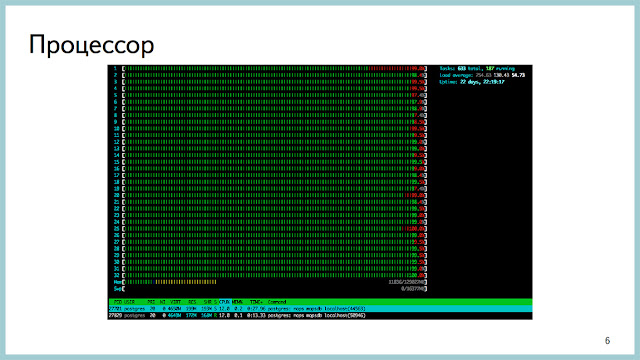This screenshot has height=360, width=640.
Task: Click the Tasks total and running line
Action: pos(477,69)
